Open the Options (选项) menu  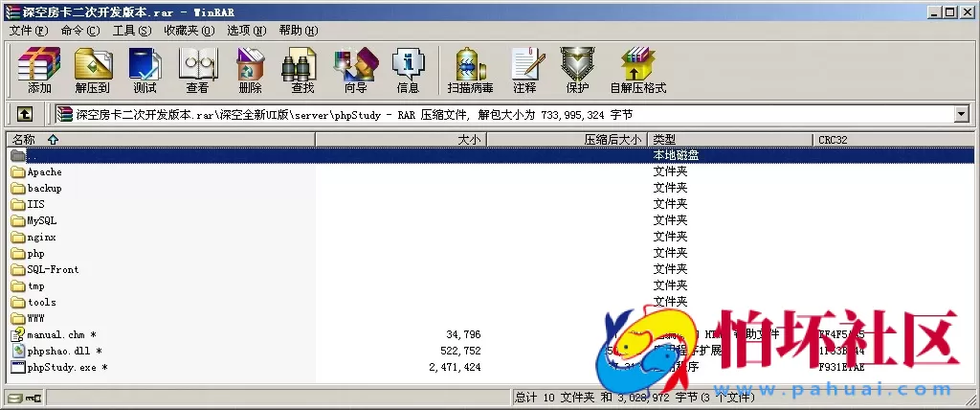(246, 31)
